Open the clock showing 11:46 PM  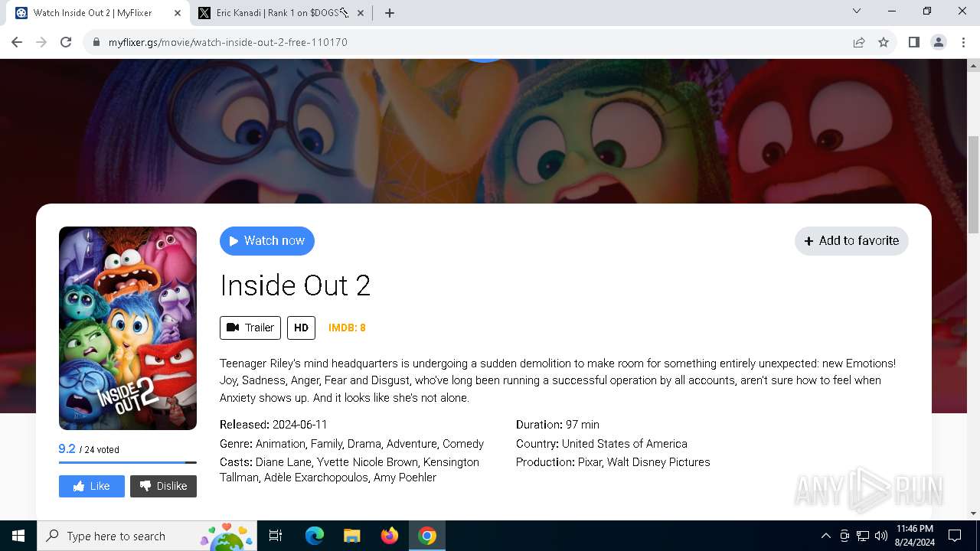pos(914,536)
